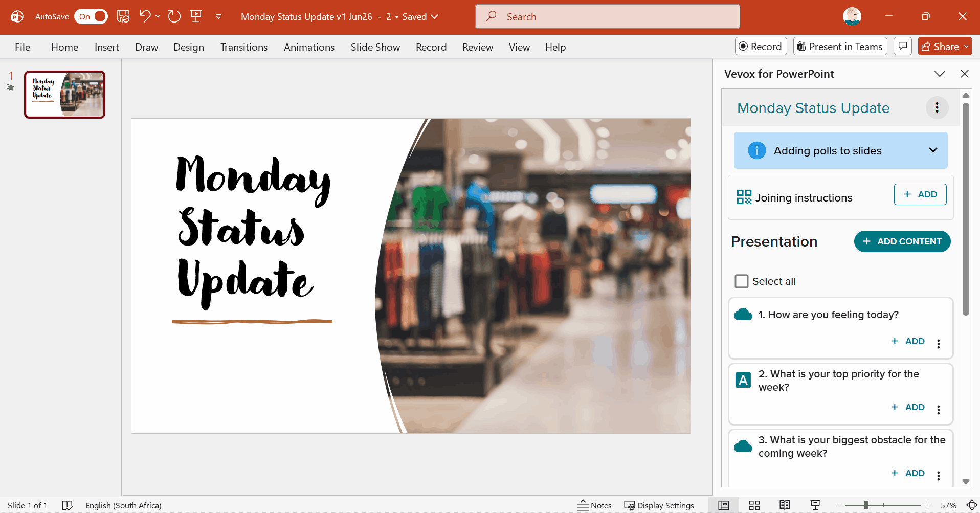Viewport: 980px width, 513px height.
Task: Open the Slide Show tab
Action: [375, 47]
